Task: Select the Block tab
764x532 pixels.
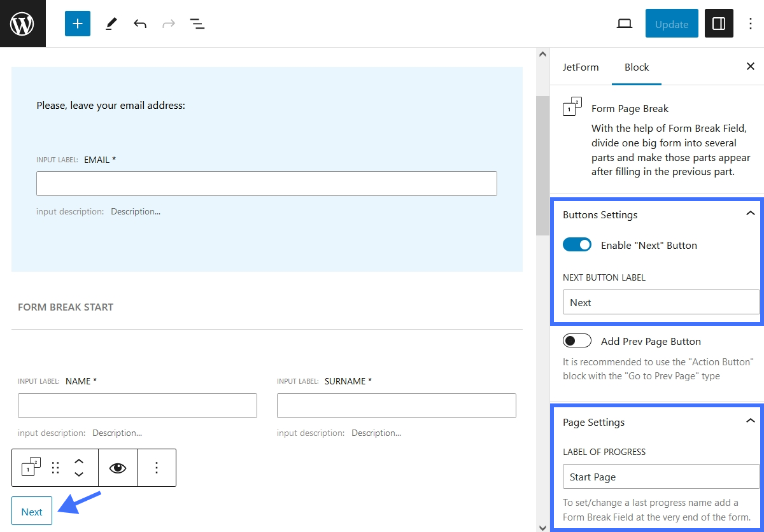Action: (x=637, y=67)
